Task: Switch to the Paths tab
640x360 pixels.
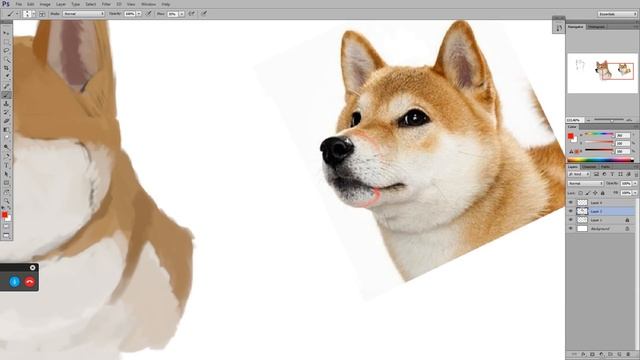Action: coord(605,167)
